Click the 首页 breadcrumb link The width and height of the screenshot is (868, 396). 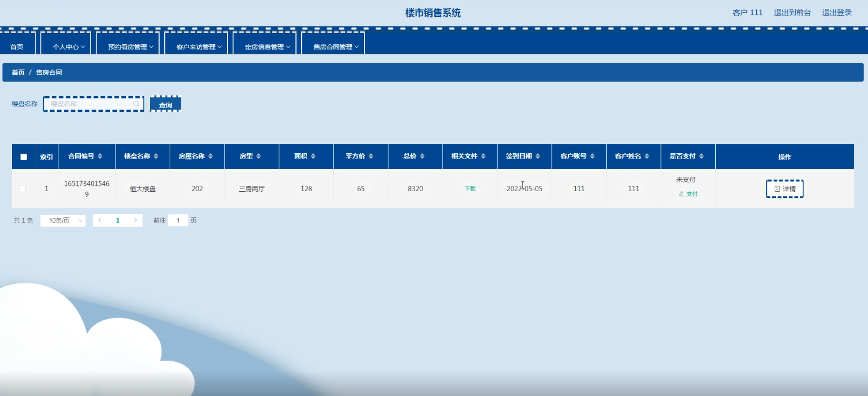(x=18, y=72)
